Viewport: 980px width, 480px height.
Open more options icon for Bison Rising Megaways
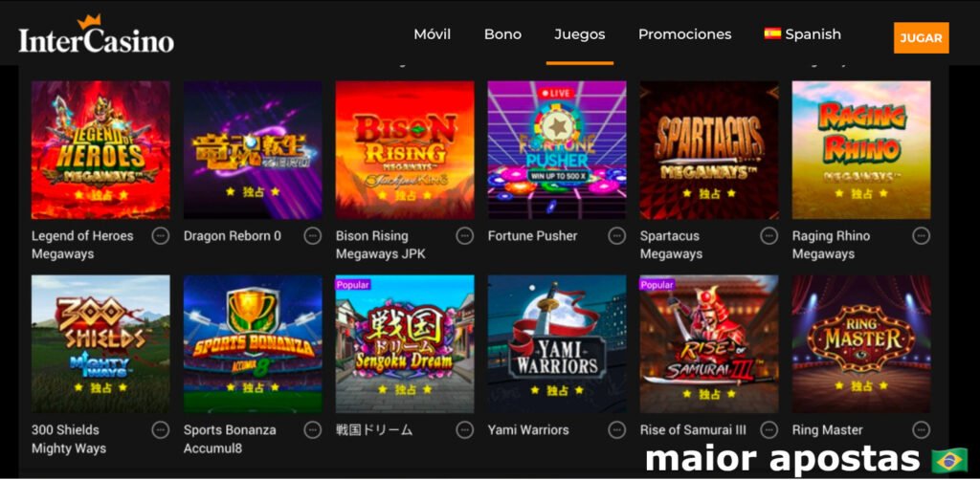pyautogui.click(x=464, y=236)
